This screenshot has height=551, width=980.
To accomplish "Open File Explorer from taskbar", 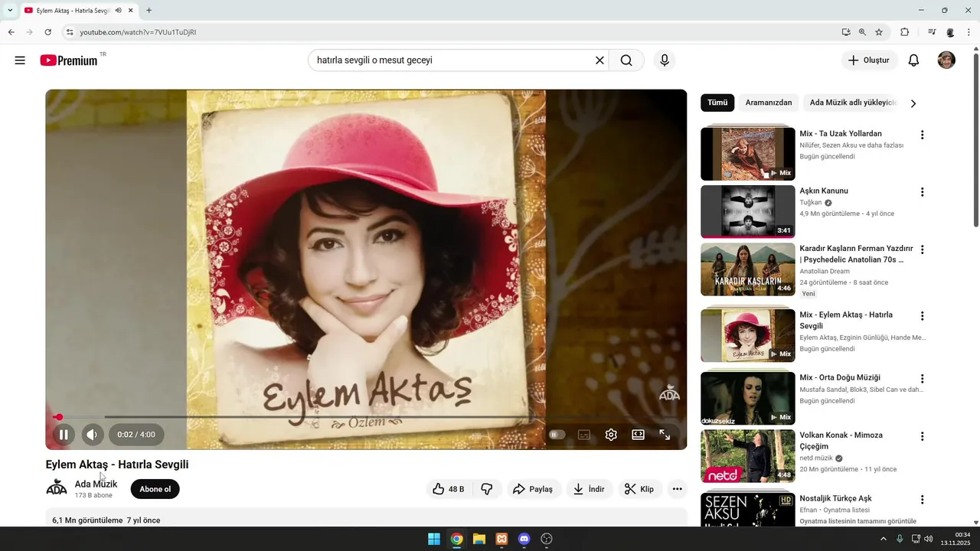I will pos(479,539).
